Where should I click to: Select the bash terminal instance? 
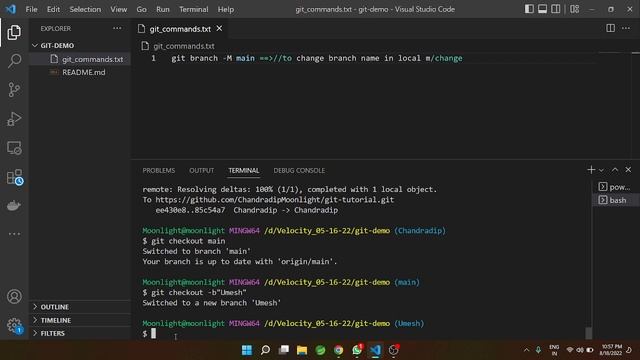pyautogui.click(x=615, y=200)
